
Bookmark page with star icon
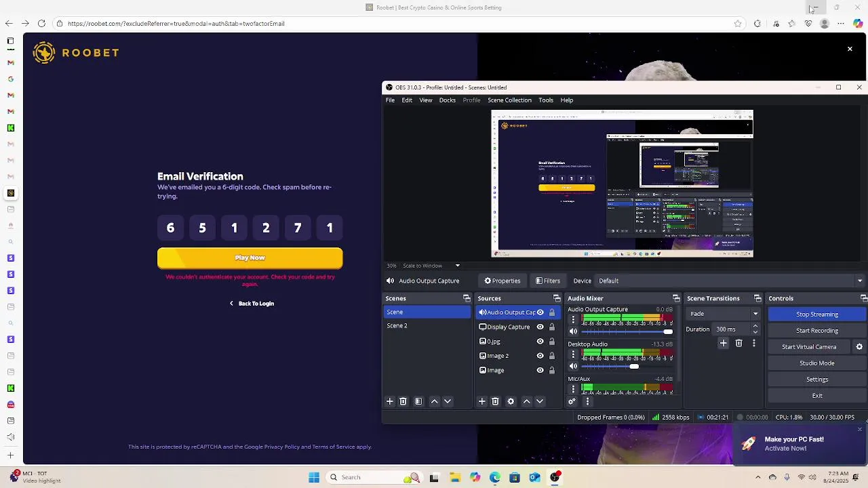pos(738,24)
